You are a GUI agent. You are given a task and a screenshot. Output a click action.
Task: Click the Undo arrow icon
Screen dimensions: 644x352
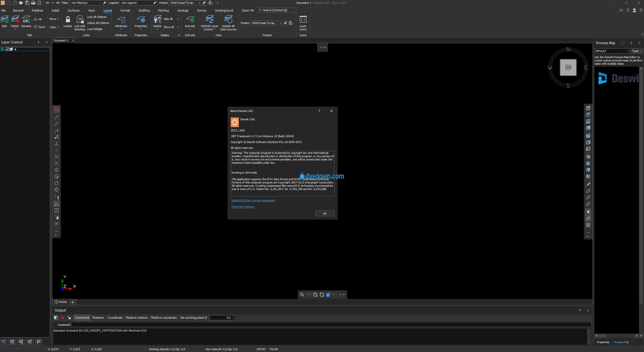pyautogui.click(x=47, y=3)
